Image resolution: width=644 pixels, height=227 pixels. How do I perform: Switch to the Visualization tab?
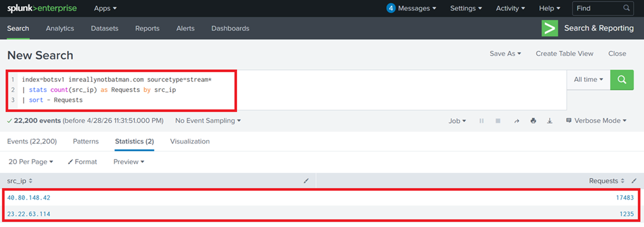[189, 142]
